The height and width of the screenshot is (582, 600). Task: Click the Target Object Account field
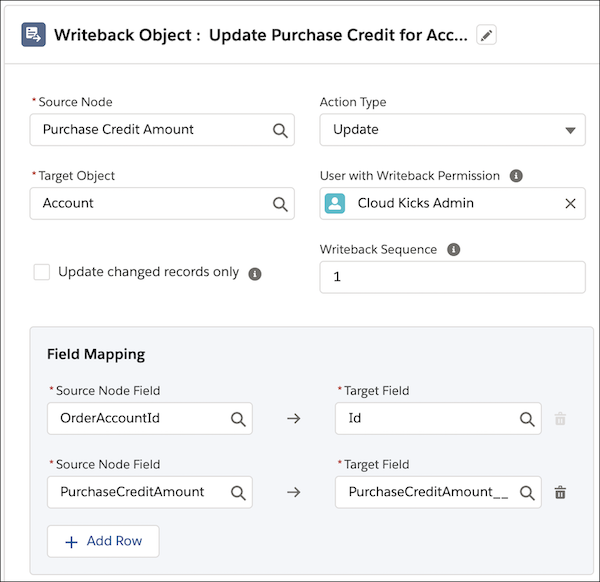point(162,204)
